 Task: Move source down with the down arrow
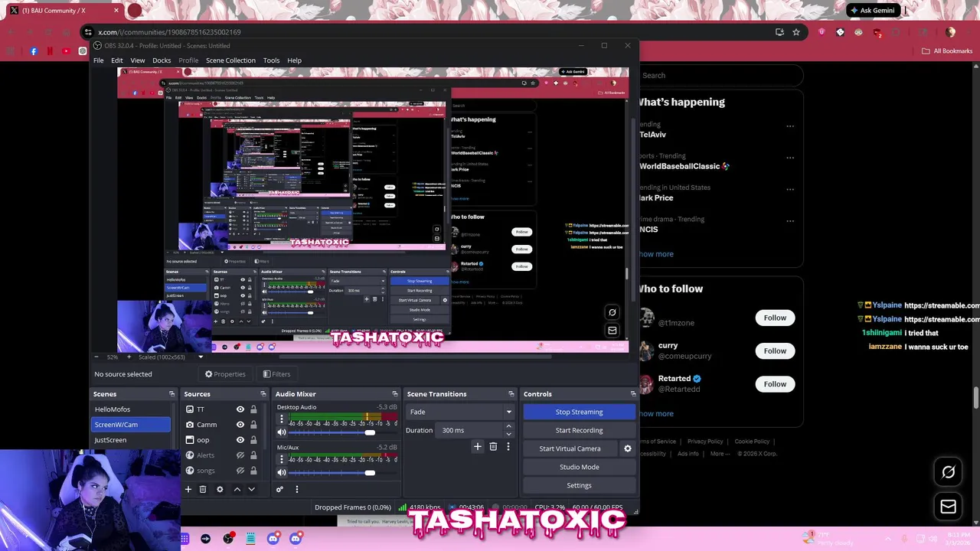251,489
